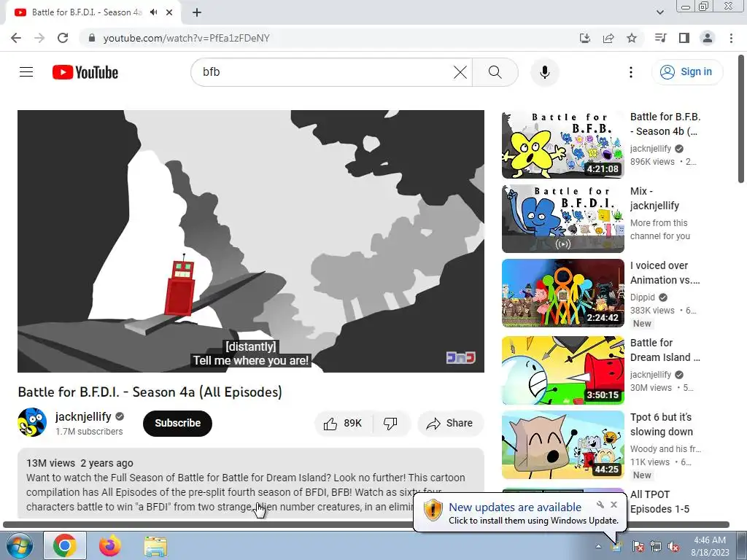Image resolution: width=747 pixels, height=560 pixels.
Task: Open a new browser tab
Action: (197, 12)
